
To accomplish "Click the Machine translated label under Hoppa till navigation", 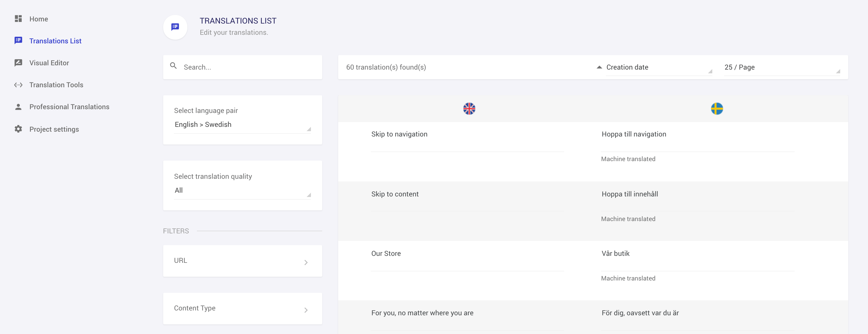I will coord(628,159).
